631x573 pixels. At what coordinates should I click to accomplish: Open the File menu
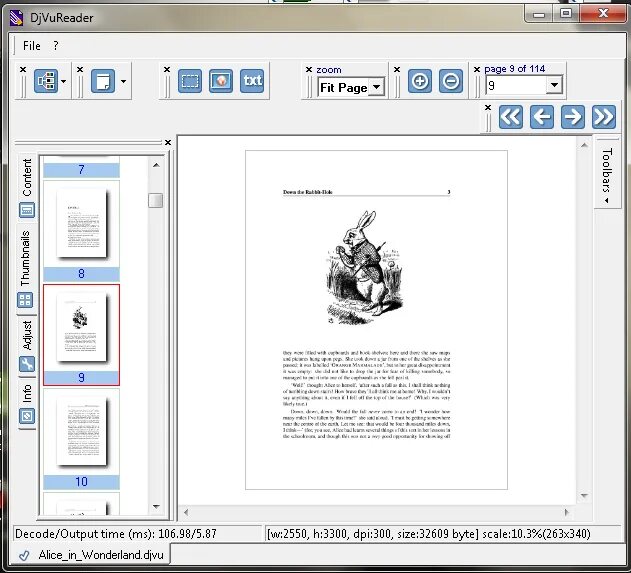point(31,46)
